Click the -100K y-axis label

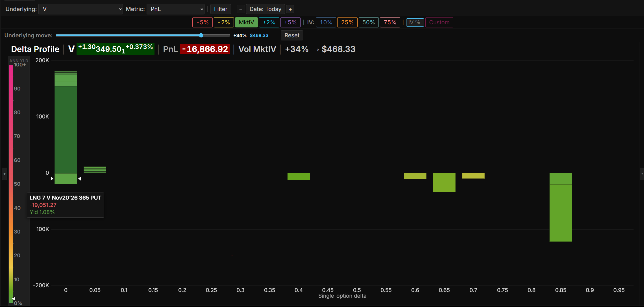42,229
